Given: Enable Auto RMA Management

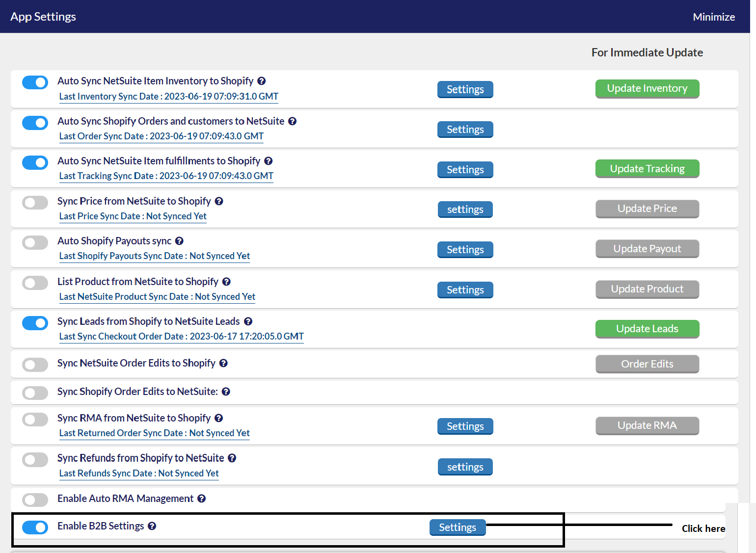Looking at the screenshot, I should point(35,500).
